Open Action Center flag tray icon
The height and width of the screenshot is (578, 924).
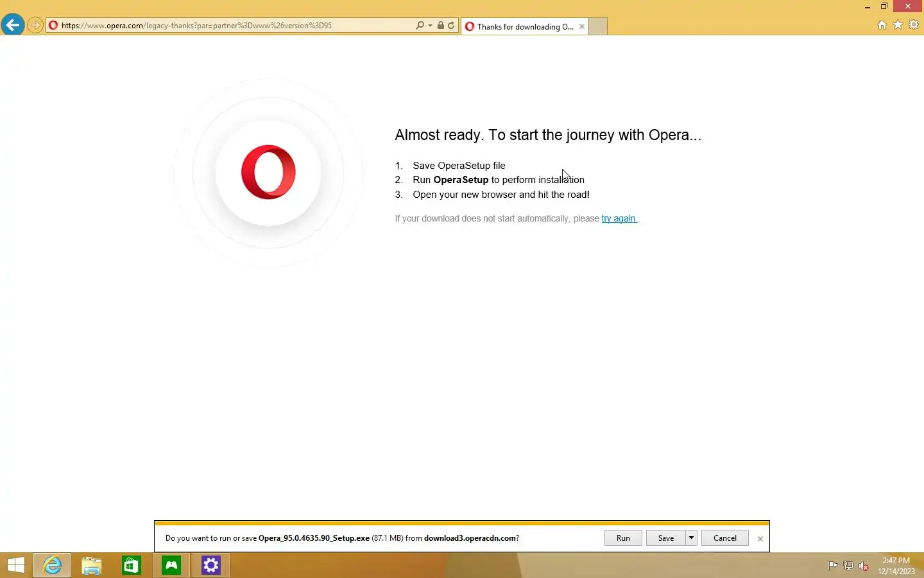(x=832, y=566)
